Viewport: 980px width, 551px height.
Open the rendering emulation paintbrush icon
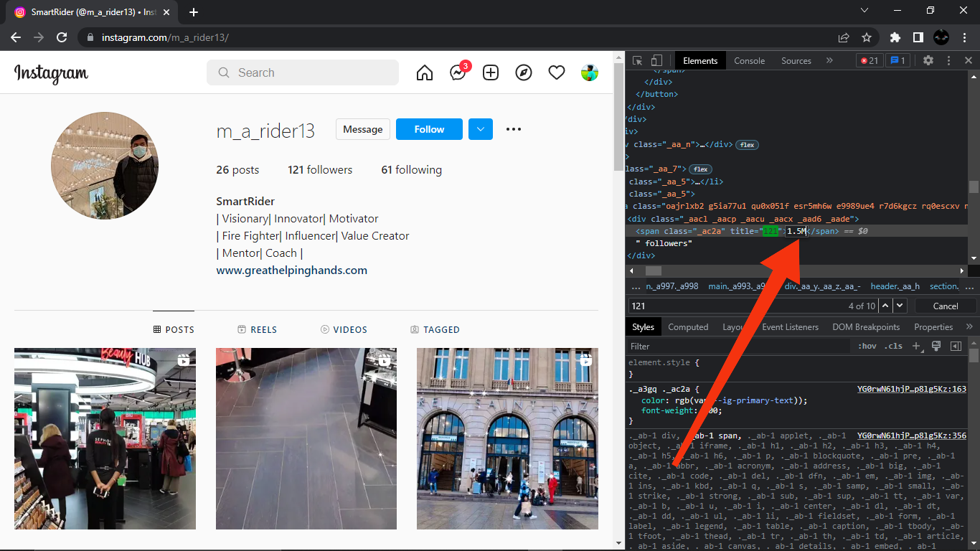pyautogui.click(x=936, y=346)
